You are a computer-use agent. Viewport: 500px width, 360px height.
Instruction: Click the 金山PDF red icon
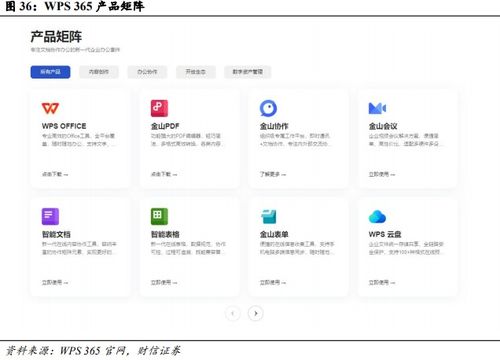[x=159, y=108]
